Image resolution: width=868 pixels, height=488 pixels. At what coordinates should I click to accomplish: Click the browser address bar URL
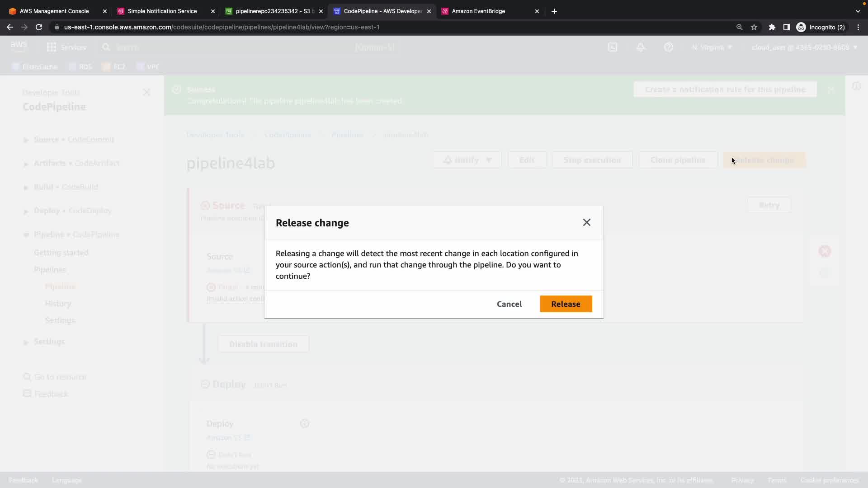[x=222, y=27]
